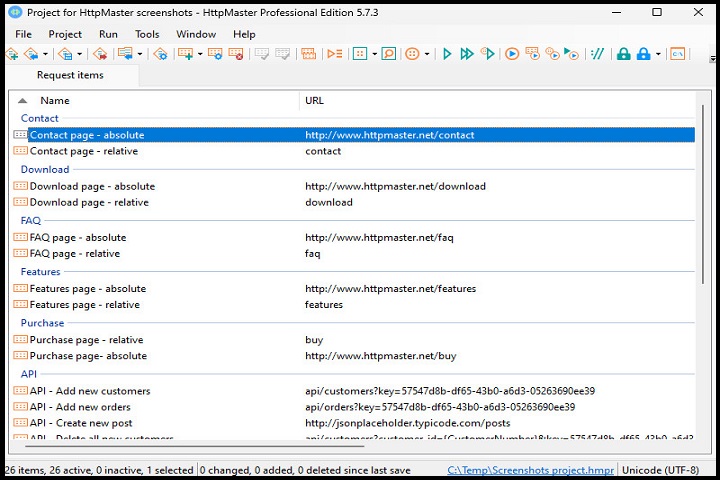Click the command line console icon
The height and width of the screenshot is (480, 720).
678,54
